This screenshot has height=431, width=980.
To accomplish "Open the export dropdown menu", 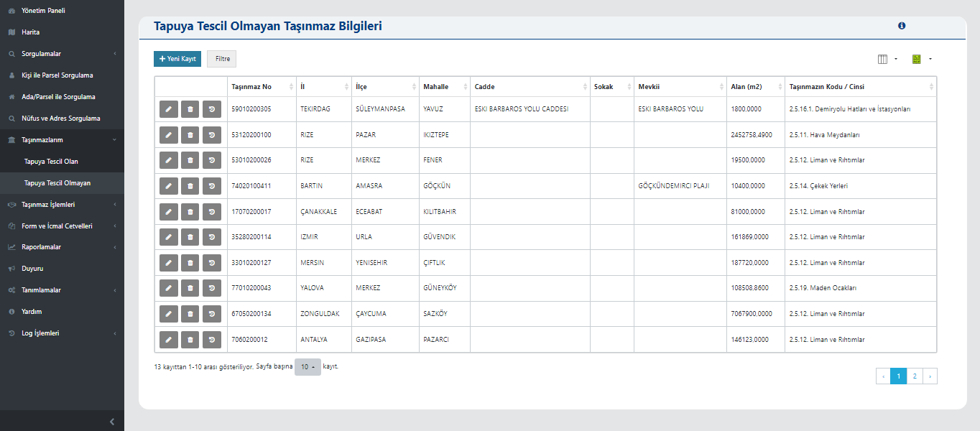I will [x=921, y=59].
